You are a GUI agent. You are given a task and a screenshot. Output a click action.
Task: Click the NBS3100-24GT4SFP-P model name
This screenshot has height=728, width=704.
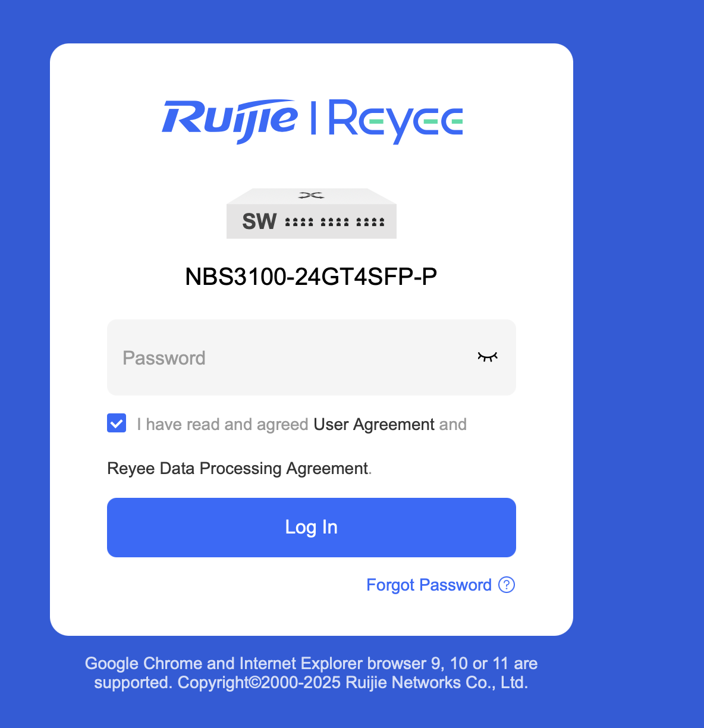[311, 277]
